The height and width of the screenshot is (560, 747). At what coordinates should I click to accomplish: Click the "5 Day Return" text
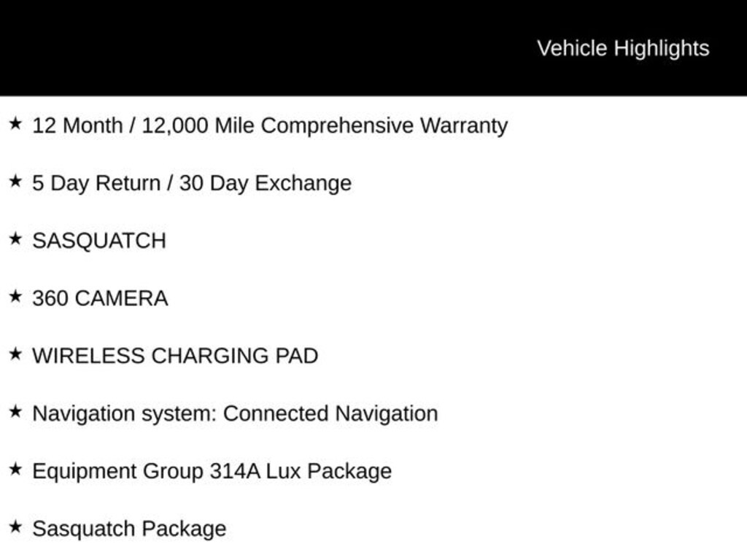96,183
